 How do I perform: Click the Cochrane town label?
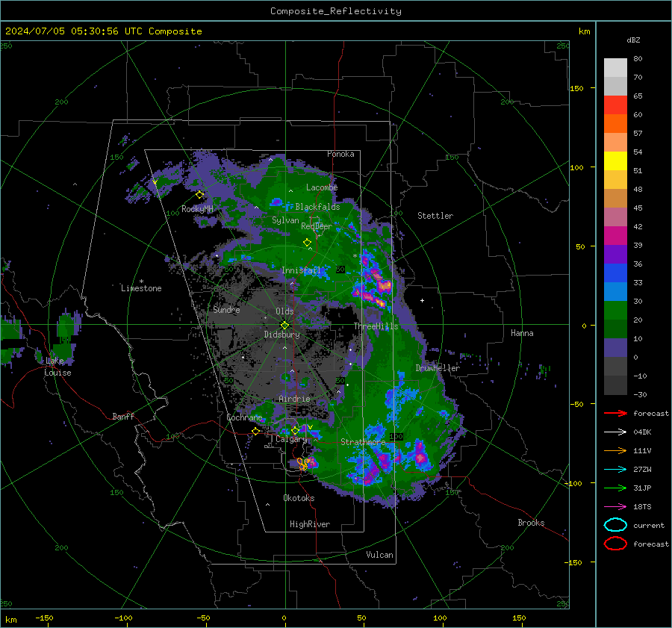coord(244,417)
